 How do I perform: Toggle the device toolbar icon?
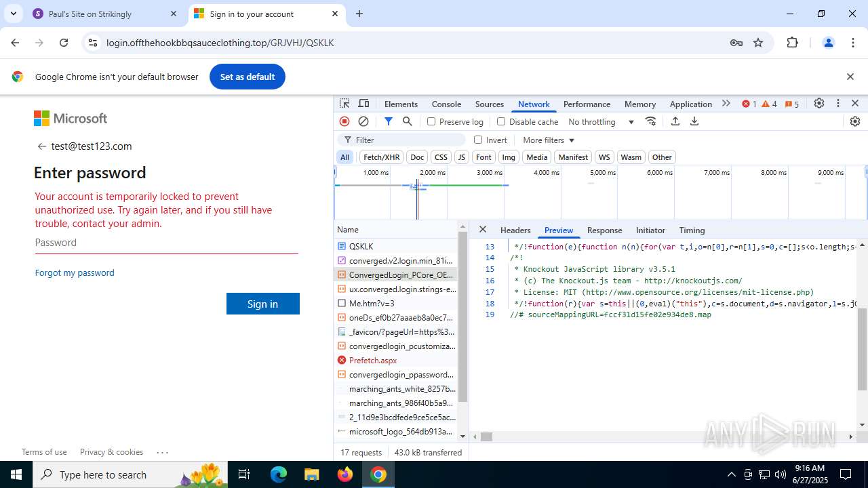click(x=363, y=104)
